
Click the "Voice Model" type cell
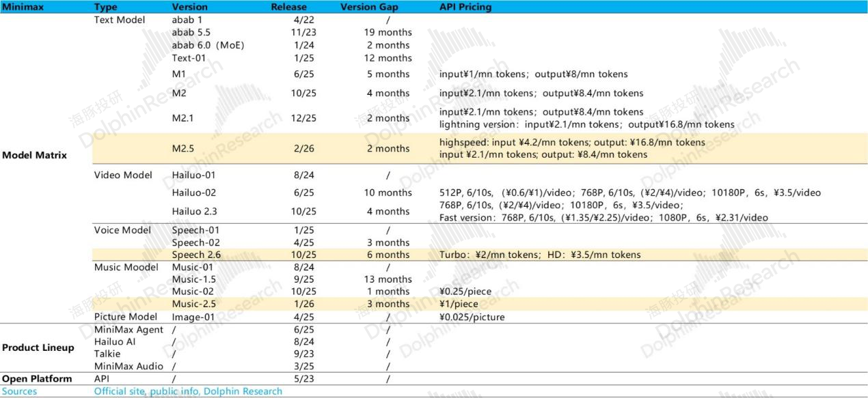click(122, 230)
